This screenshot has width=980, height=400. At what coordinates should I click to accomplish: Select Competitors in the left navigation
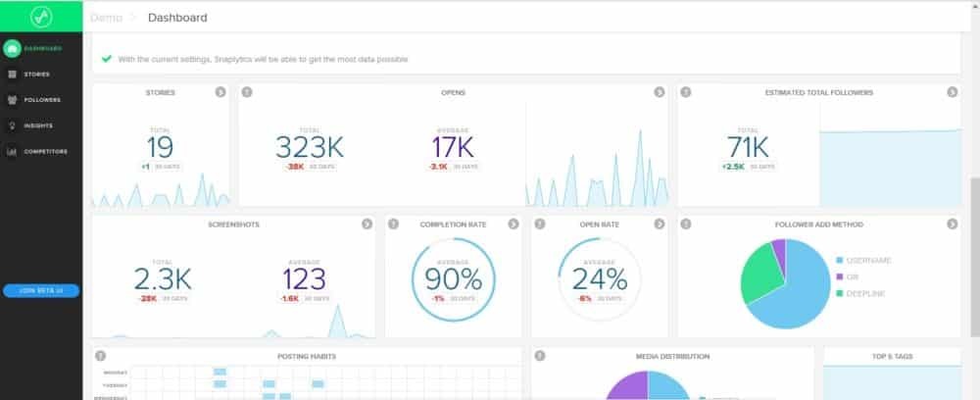44,151
